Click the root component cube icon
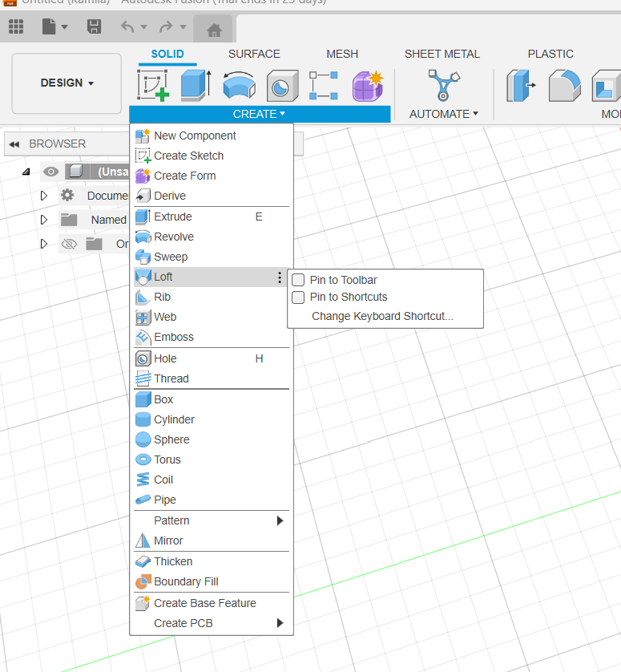 point(76,171)
